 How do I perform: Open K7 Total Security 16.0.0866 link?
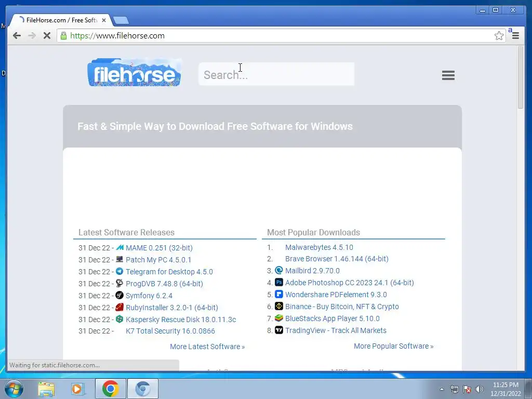170,331
